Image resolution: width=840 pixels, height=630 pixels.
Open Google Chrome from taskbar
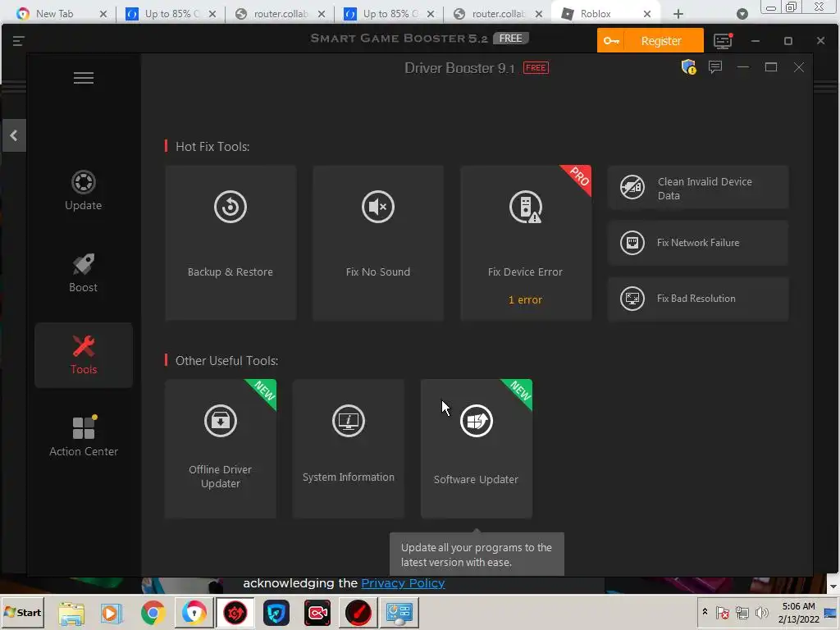(x=153, y=613)
